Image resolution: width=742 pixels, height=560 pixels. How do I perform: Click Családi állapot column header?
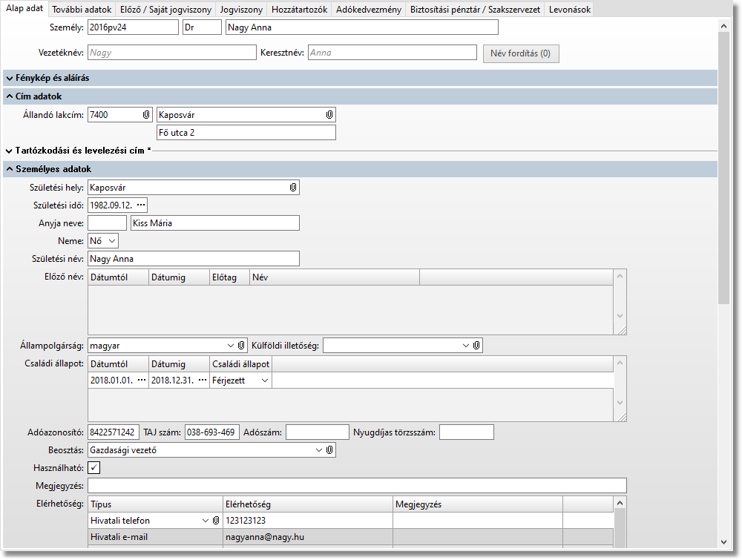[x=240, y=364]
